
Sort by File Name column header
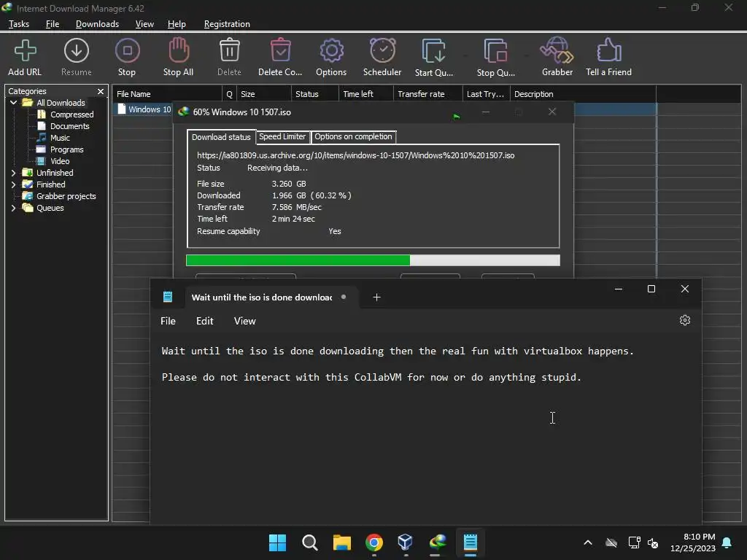167,94
